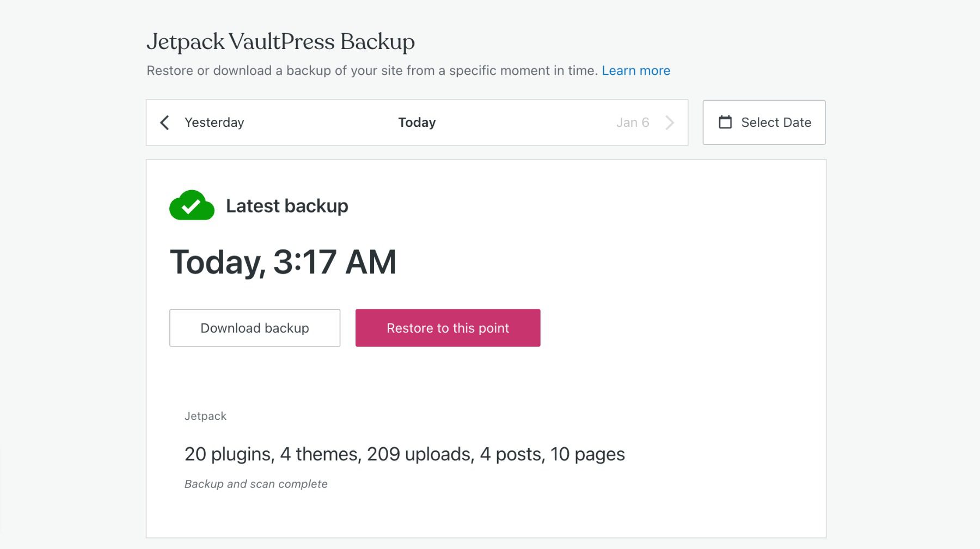Image resolution: width=980 pixels, height=549 pixels.
Task: Click the restore description under the page title
Action: 372,70
